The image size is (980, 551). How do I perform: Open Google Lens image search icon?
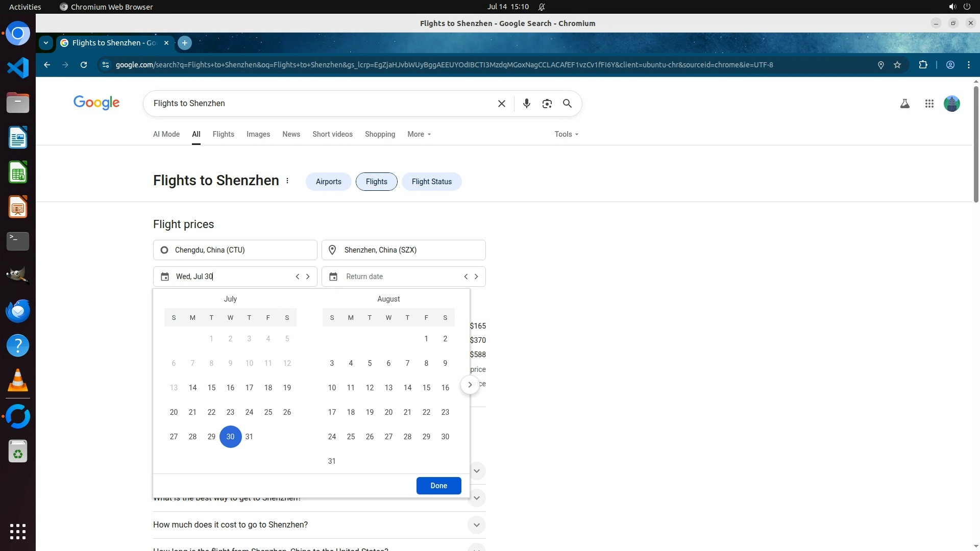547,104
